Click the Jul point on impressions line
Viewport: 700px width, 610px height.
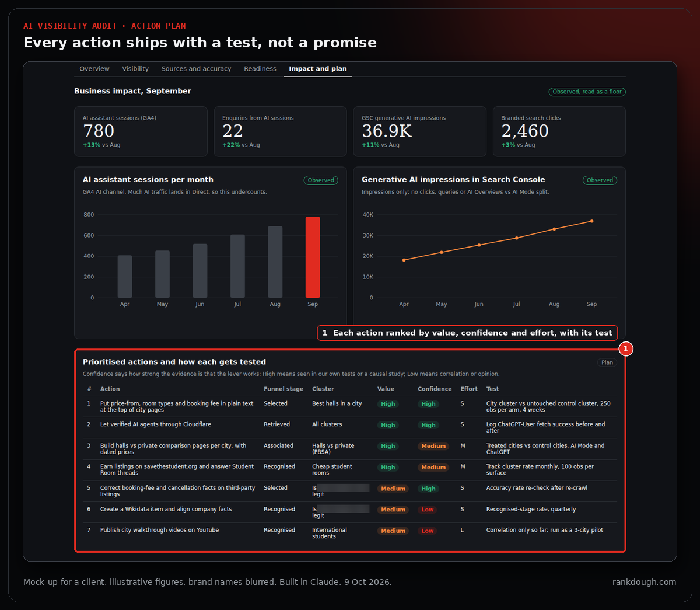pos(516,238)
